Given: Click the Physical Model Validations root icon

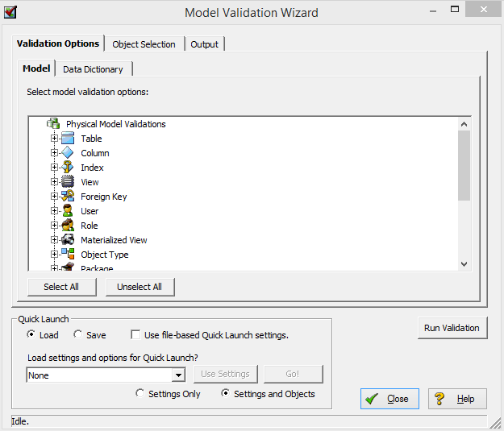Looking at the screenshot, I should [x=53, y=123].
